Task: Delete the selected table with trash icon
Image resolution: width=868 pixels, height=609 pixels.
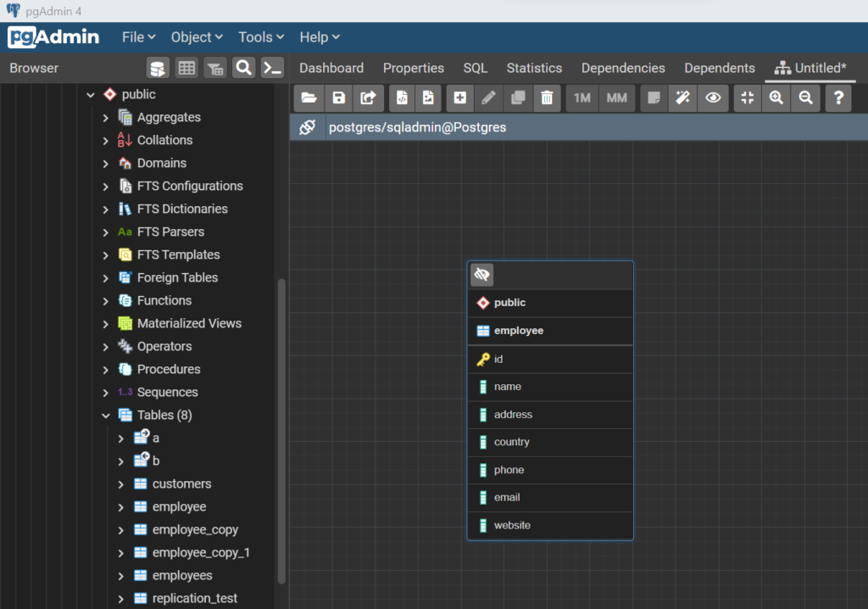Action: [x=547, y=98]
